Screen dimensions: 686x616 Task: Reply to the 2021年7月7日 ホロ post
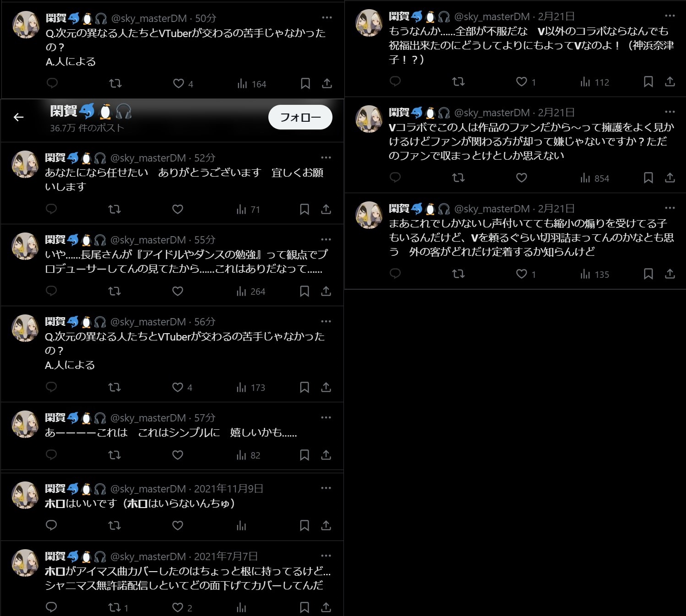tap(51, 607)
